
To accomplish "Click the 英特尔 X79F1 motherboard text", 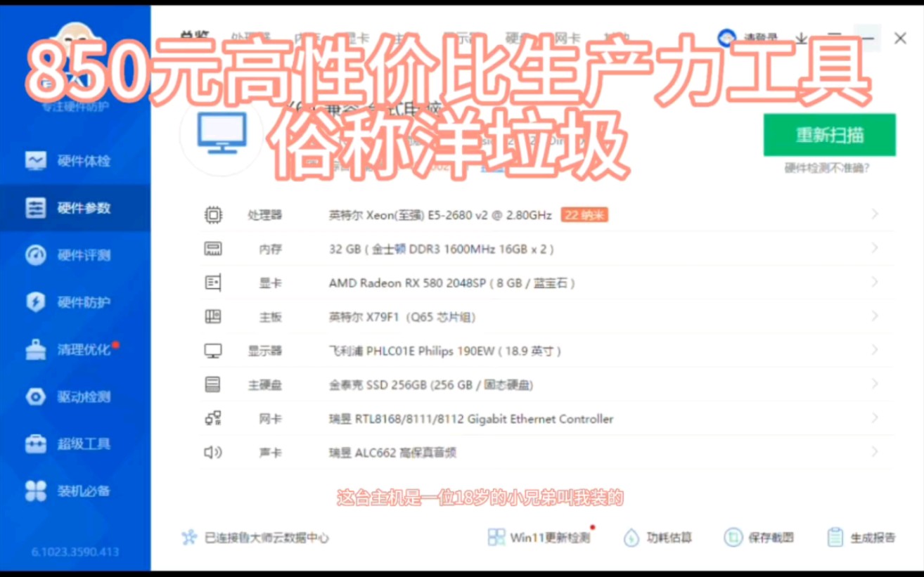I will [402, 317].
